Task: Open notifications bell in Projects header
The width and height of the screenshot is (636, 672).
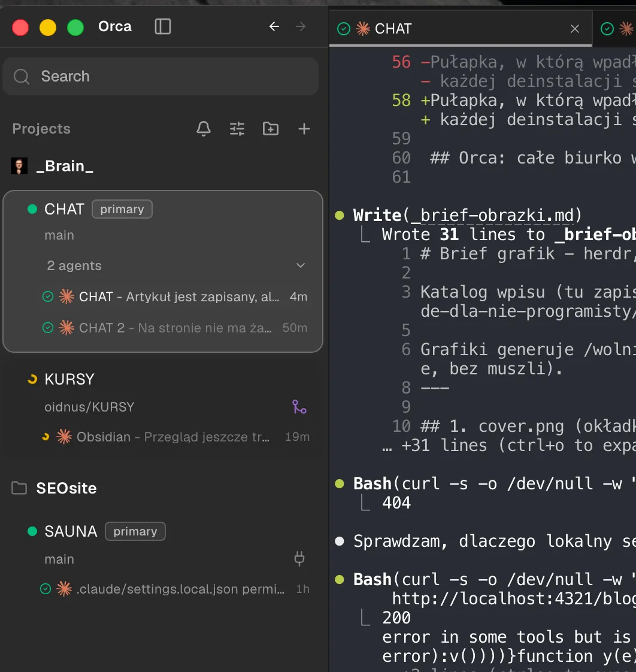Action: pos(204,129)
